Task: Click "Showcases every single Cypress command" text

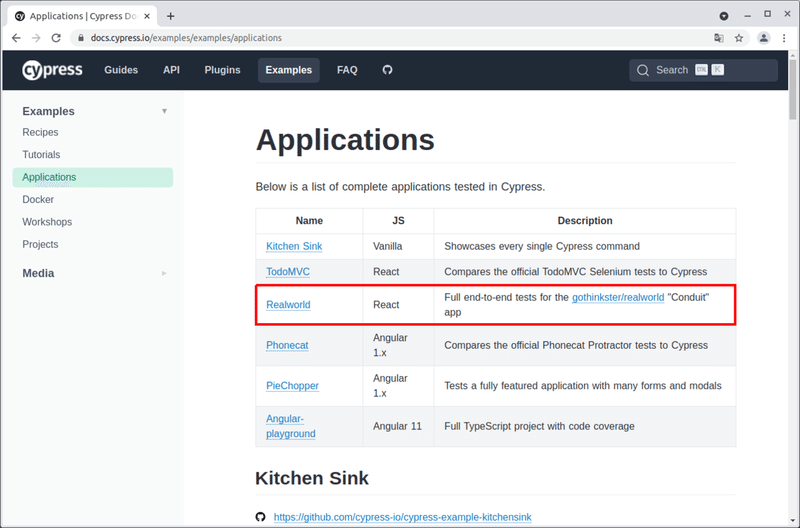Action: (542, 246)
